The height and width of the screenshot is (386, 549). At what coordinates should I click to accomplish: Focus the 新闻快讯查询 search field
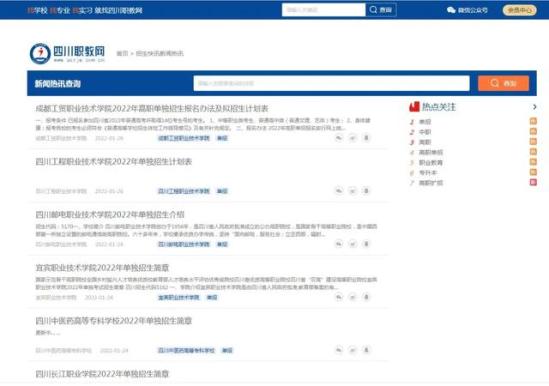331,83
